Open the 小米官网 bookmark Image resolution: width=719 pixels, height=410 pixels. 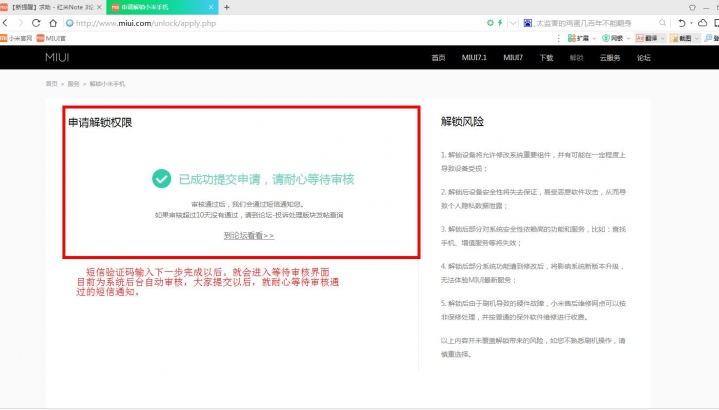pos(16,38)
